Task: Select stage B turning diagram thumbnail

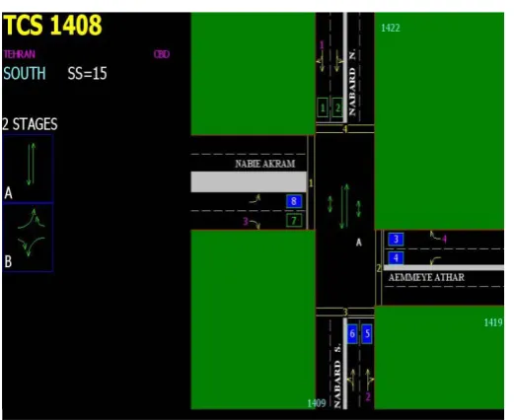Action: pos(28,238)
